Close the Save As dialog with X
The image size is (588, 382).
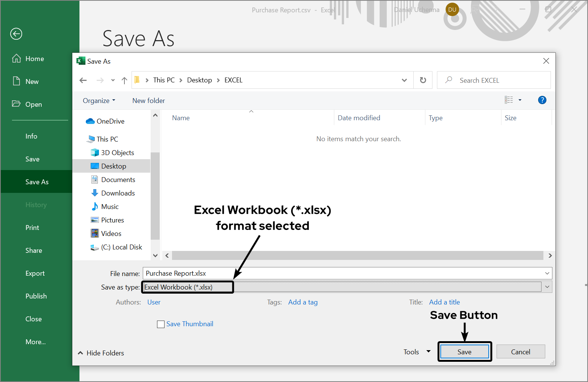coord(546,61)
